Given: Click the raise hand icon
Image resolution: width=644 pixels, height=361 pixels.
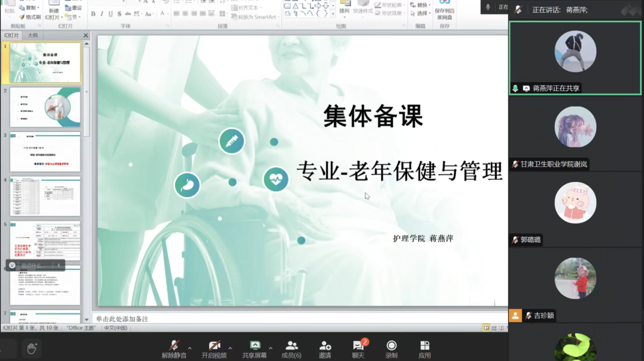Looking at the screenshot, I should pyautogui.click(x=32, y=348).
